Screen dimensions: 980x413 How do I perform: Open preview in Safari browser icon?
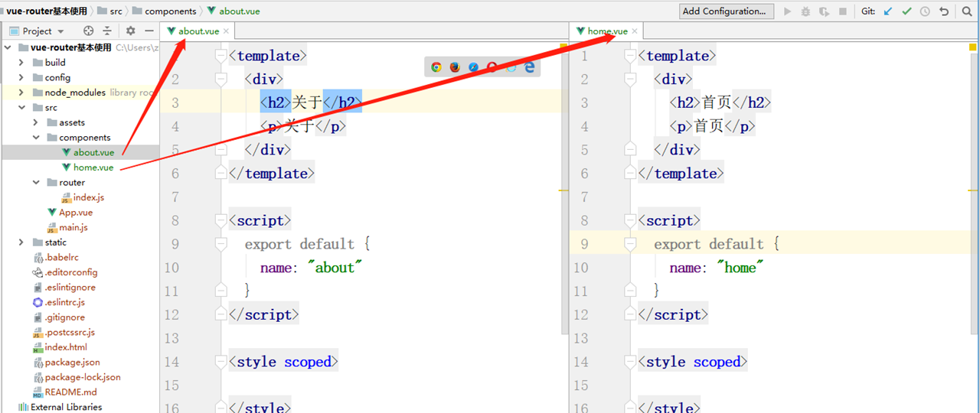473,67
